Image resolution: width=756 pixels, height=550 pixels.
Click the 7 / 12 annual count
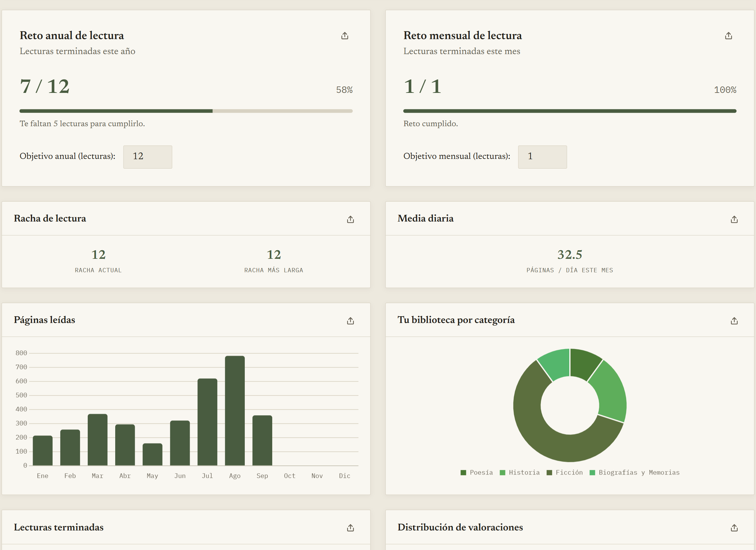tap(45, 86)
